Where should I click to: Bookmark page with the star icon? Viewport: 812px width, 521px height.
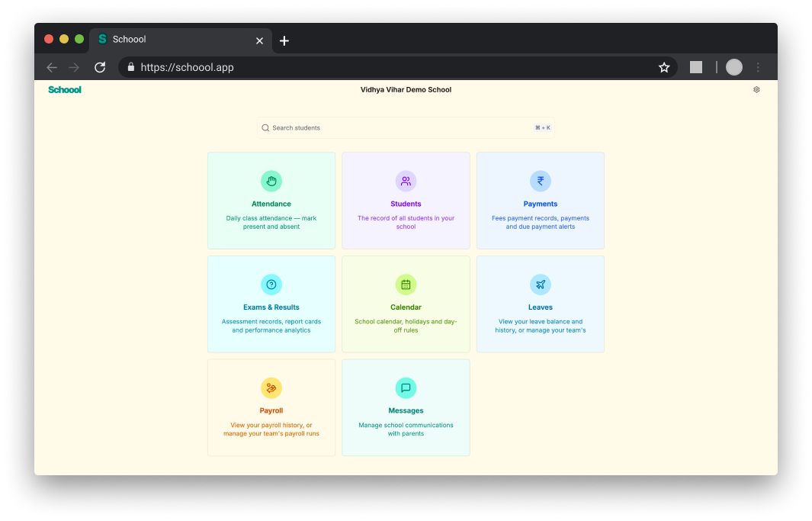click(664, 67)
